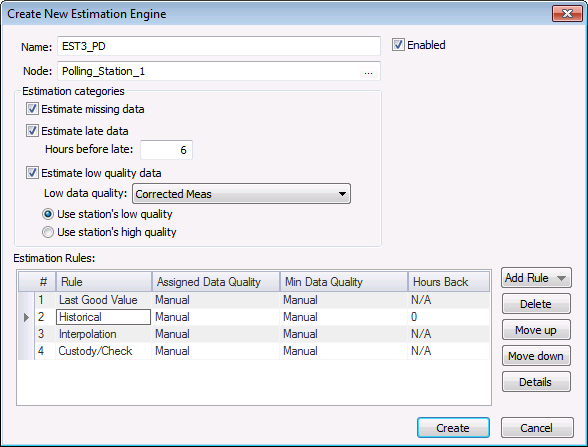Click Min Data Quality Manual for Custody/Check
The width and height of the screenshot is (588, 447).
point(344,351)
